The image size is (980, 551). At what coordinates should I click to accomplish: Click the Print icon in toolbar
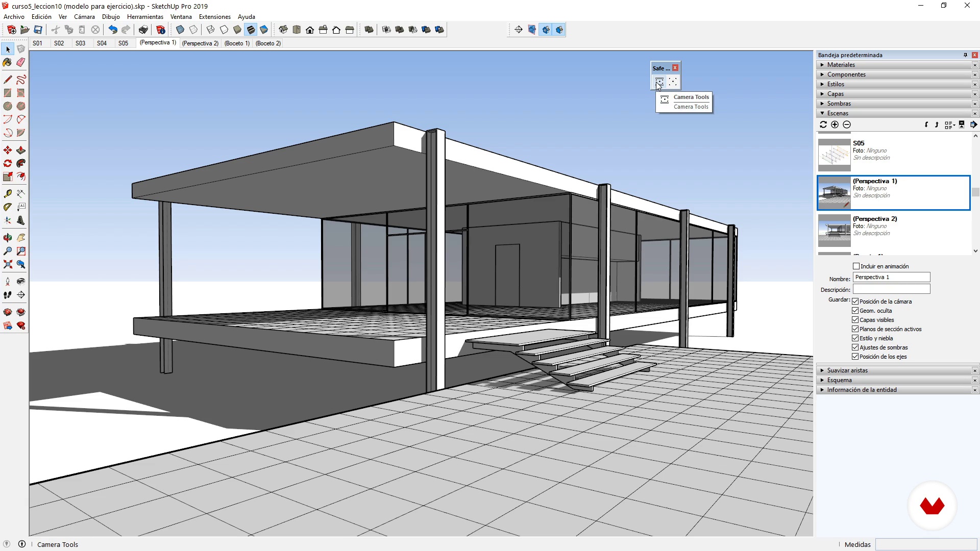143,30
